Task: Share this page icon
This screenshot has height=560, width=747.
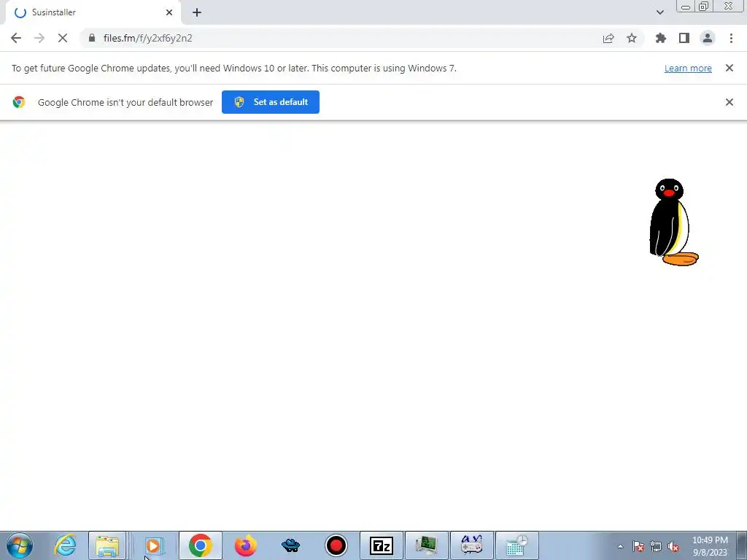Action: (608, 38)
